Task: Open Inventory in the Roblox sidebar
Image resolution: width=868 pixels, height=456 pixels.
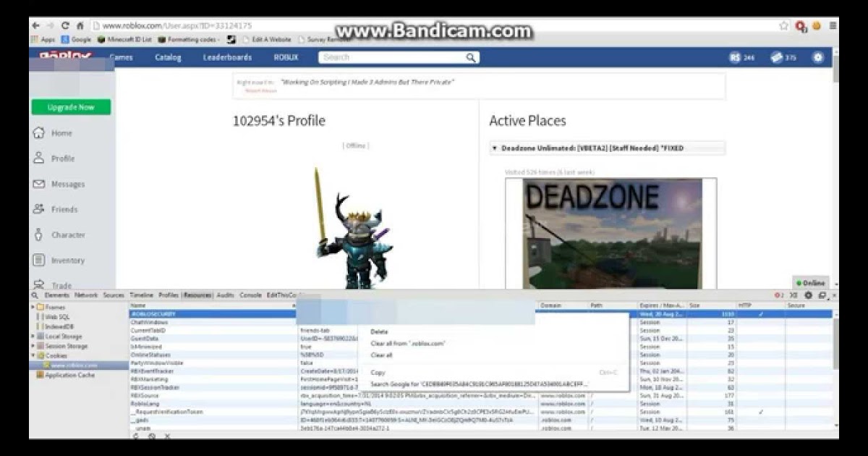Action: click(59, 260)
